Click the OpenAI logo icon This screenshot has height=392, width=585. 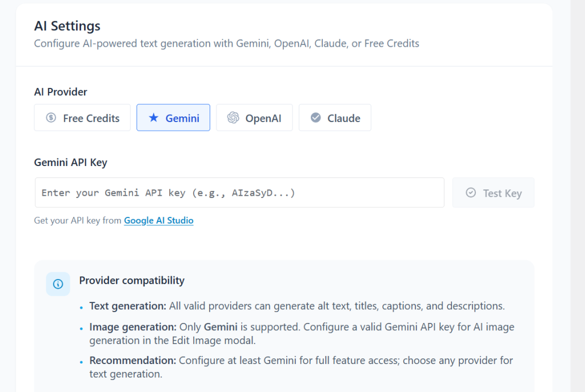233,118
